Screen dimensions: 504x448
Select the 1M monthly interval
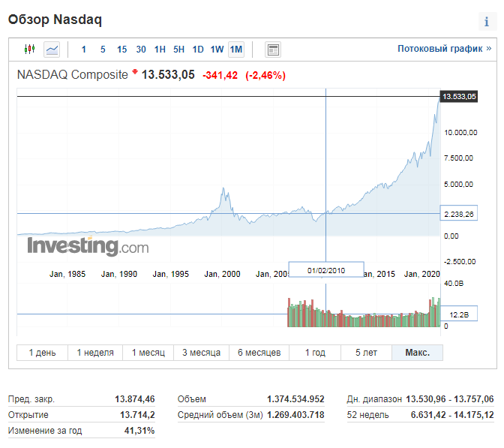tap(236, 50)
